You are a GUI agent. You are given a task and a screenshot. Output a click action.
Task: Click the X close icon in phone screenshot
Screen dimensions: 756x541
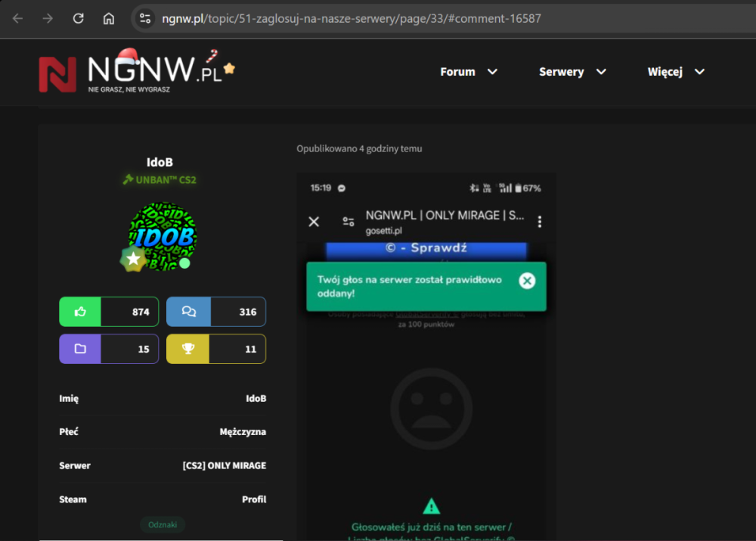point(314,222)
